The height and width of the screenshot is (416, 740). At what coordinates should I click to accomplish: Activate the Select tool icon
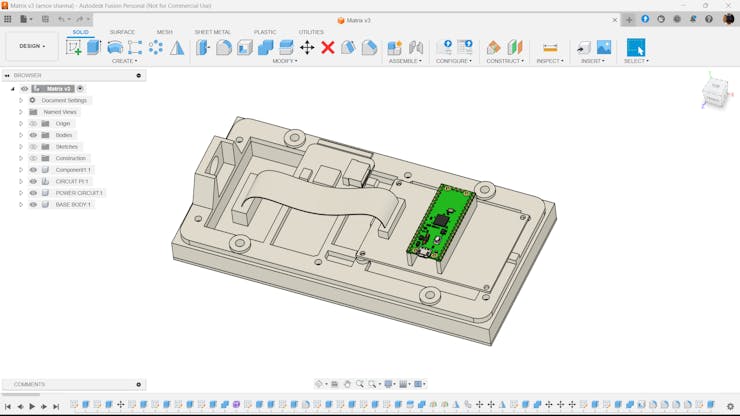click(636, 47)
